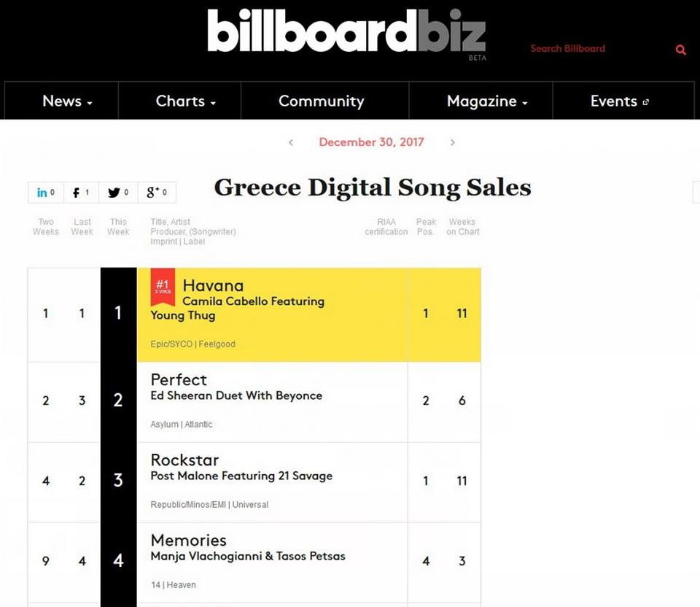Go to previous chart week arrow
Screen dimensions: 700x607
coord(291,142)
